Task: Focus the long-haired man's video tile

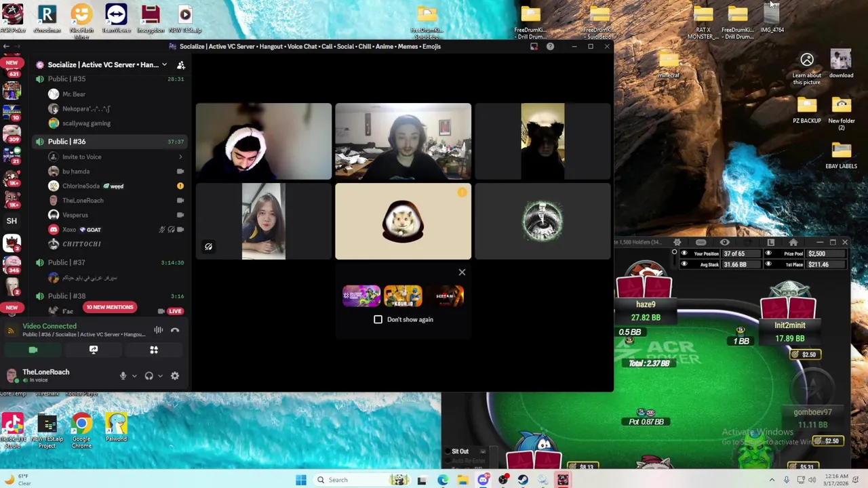Action: pyautogui.click(x=403, y=142)
